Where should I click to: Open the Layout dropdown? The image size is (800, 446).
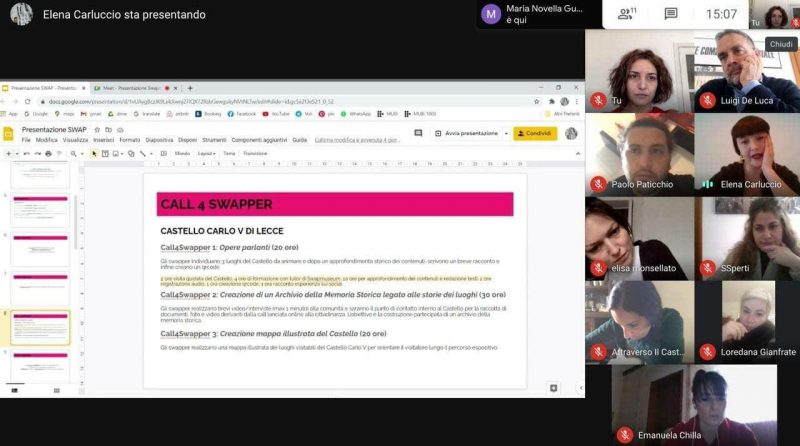[206, 154]
